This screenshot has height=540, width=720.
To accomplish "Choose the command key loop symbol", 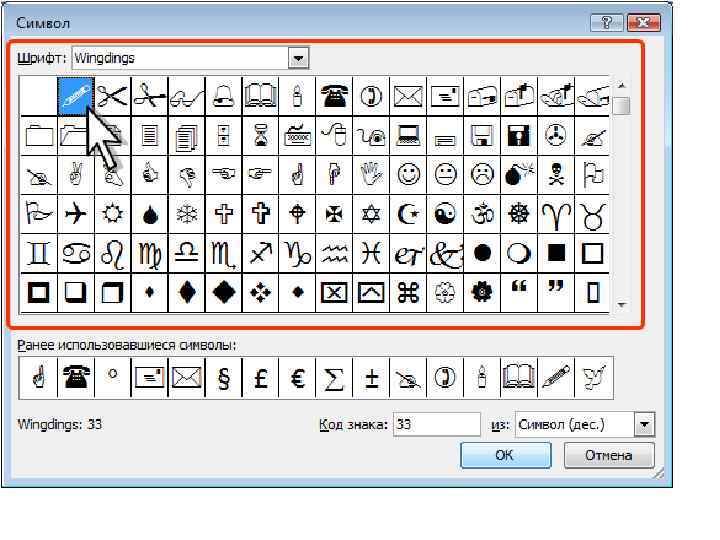I will (408, 292).
